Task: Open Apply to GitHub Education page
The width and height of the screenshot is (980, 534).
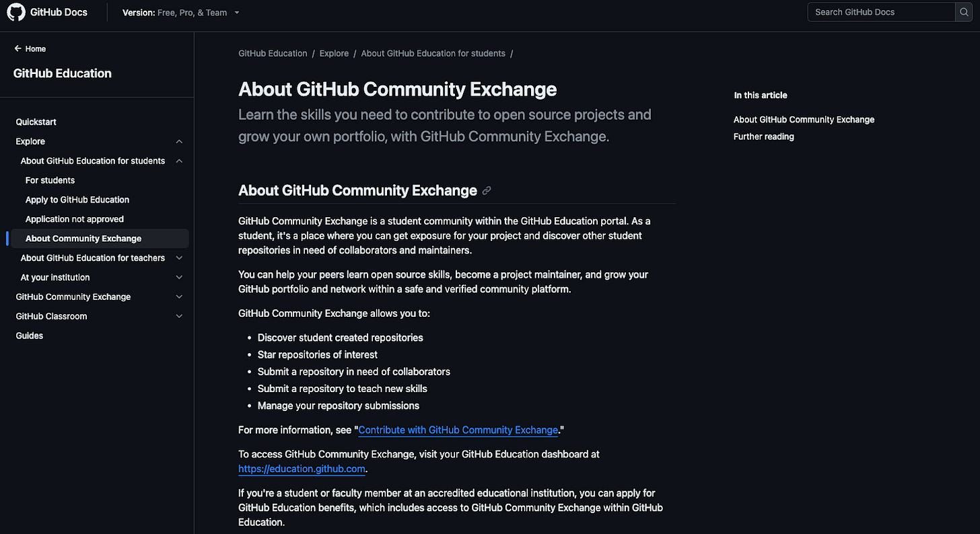Action: click(x=77, y=200)
